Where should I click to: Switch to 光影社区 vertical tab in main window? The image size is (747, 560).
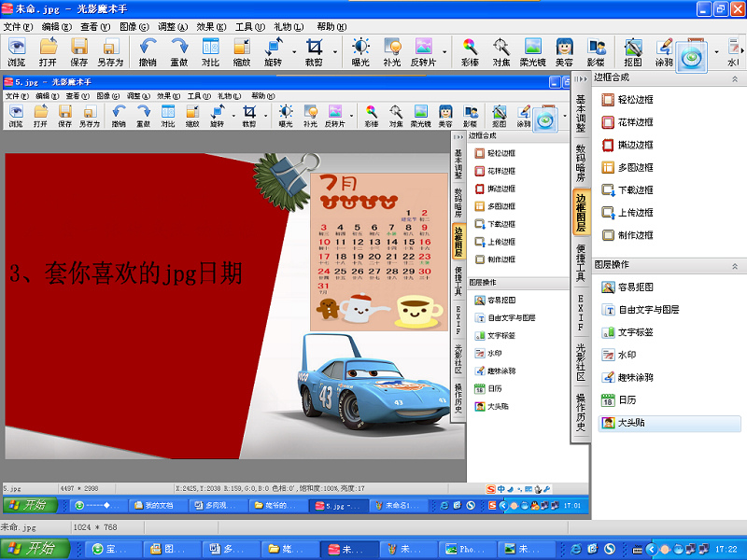(x=581, y=362)
